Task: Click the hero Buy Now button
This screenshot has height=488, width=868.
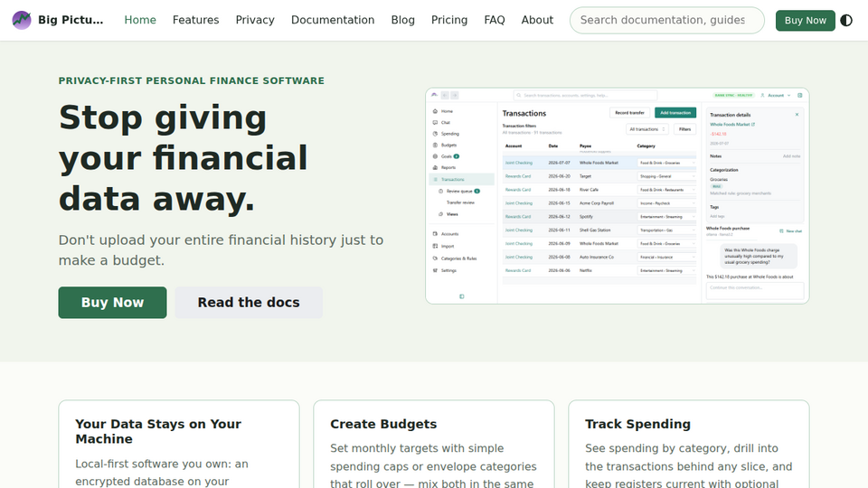Action: tap(112, 303)
